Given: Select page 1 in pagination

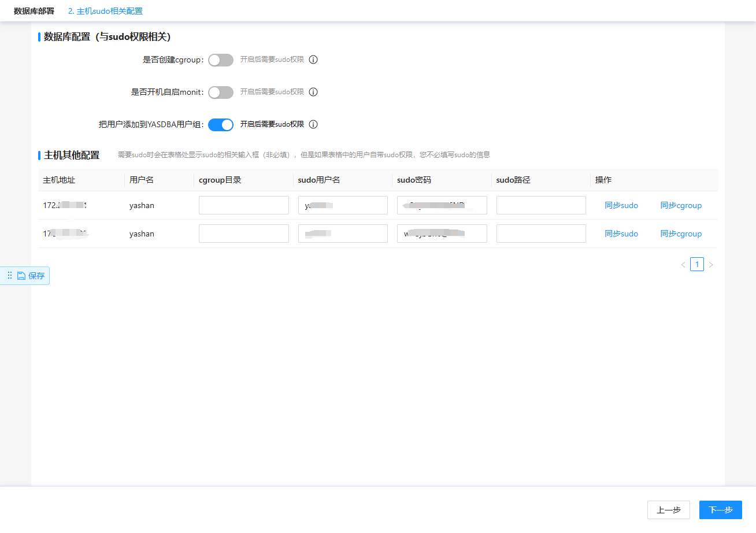Looking at the screenshot, I should tap(697, 265).
